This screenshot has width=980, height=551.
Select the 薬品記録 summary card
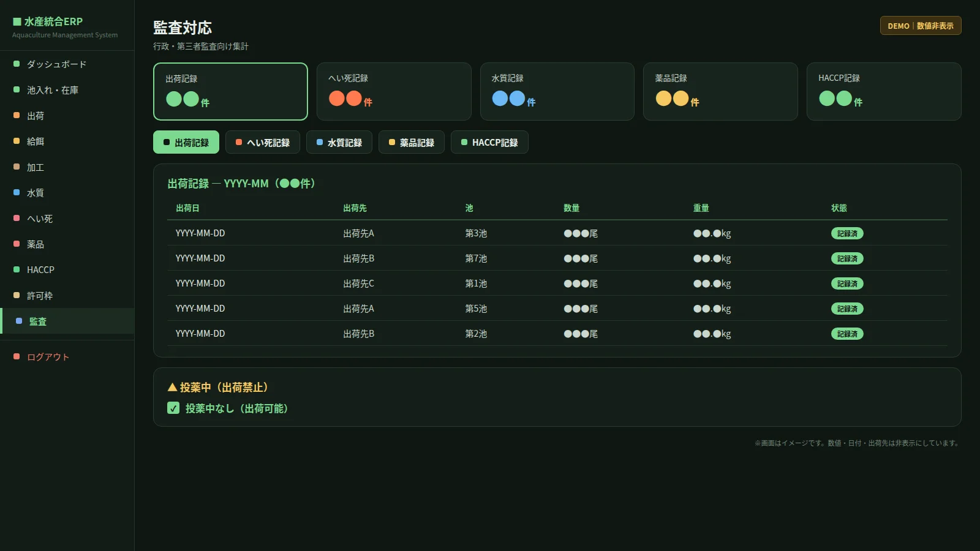(720, 91)
